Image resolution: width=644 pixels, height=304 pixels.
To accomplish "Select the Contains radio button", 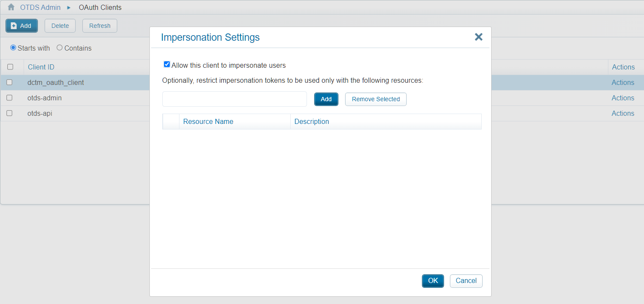I will pos(60,48).
